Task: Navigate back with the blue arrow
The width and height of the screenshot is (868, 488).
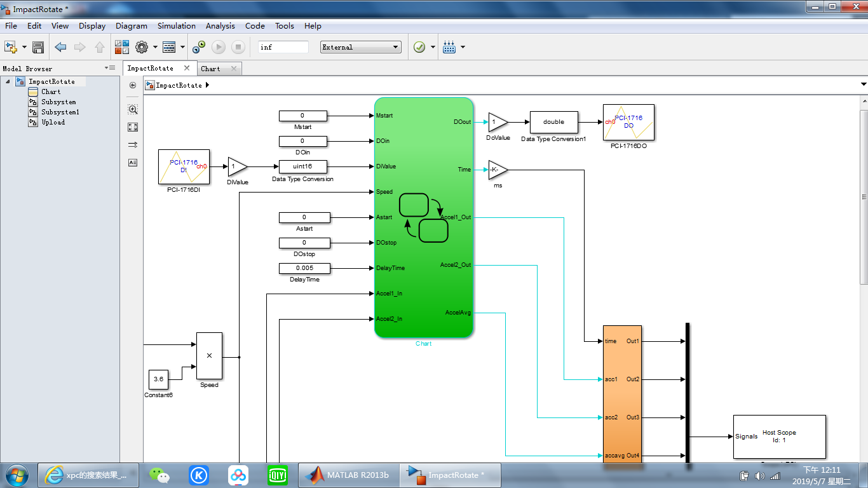Action: pyautogui.click(x=60, y=47)
